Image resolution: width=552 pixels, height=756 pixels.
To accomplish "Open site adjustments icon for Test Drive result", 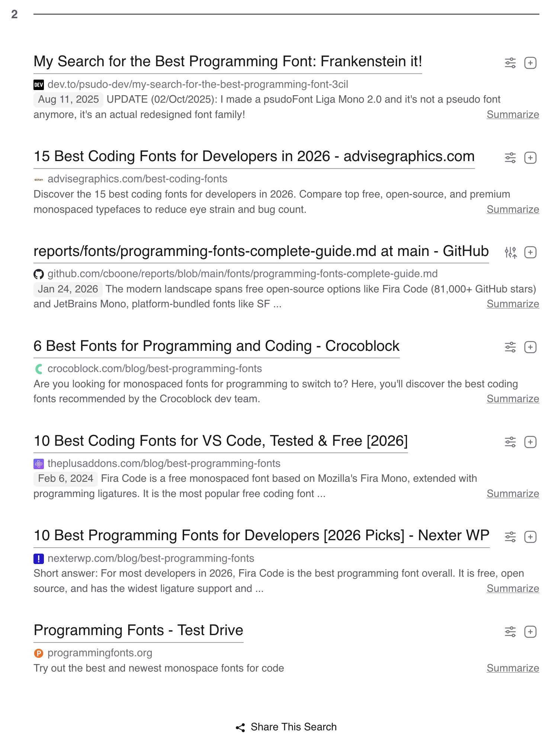I will pos(510,632).
